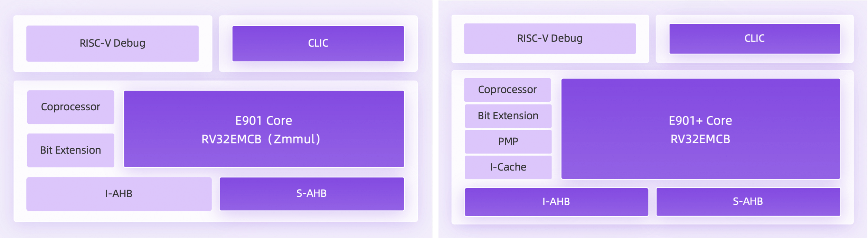Click the RISC-V Debug block in the right diagram

(550, 39)
